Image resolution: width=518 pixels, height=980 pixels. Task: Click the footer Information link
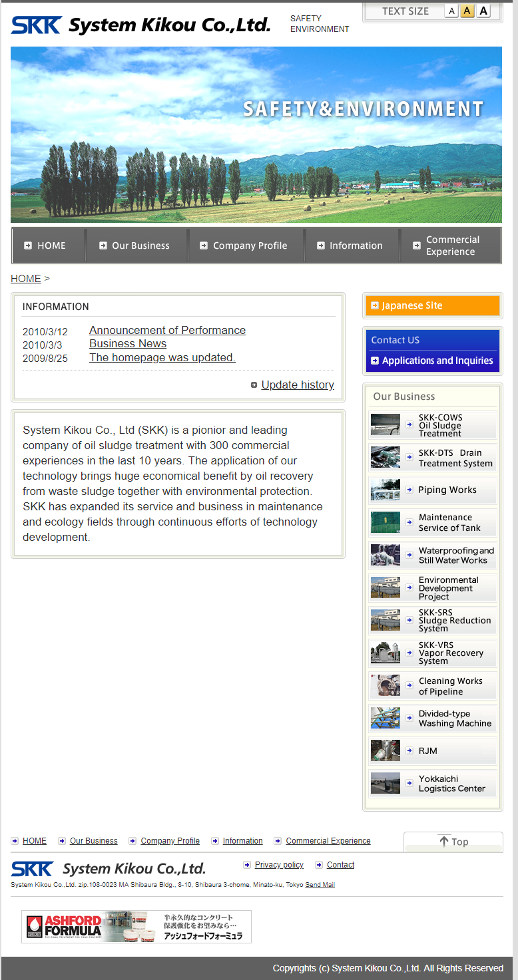click(243, 841)
